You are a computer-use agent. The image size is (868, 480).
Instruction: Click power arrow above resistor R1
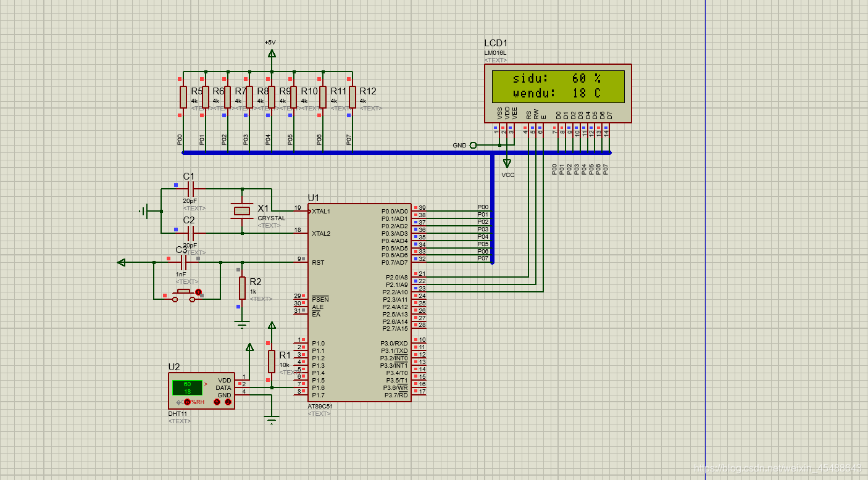[272, 325]
